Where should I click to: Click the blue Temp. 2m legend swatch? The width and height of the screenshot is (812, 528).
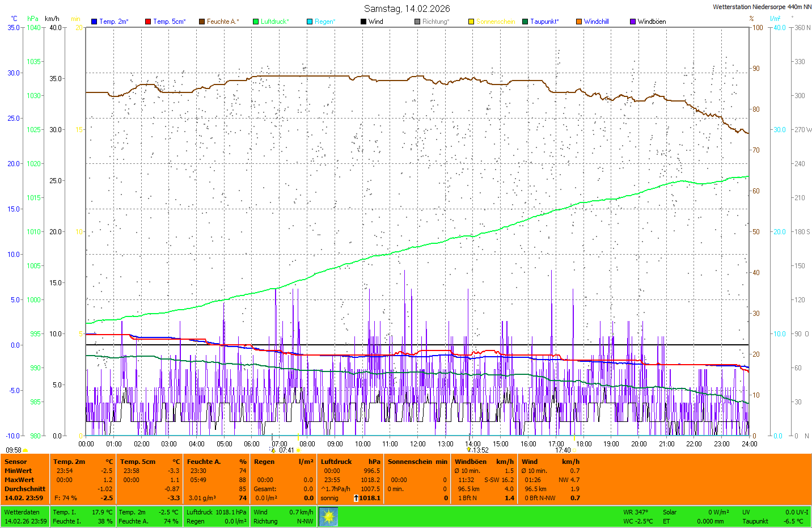(x=94, y=22)
